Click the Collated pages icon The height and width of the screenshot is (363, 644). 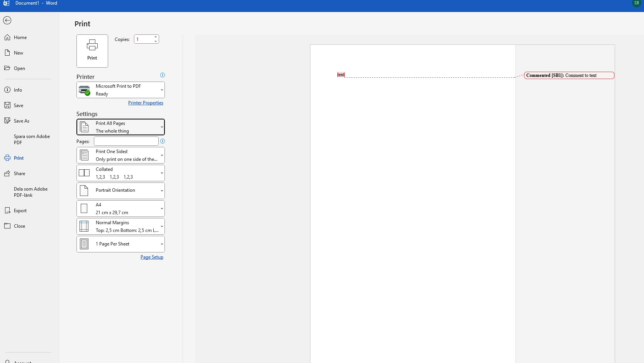(x=84, y=173)
